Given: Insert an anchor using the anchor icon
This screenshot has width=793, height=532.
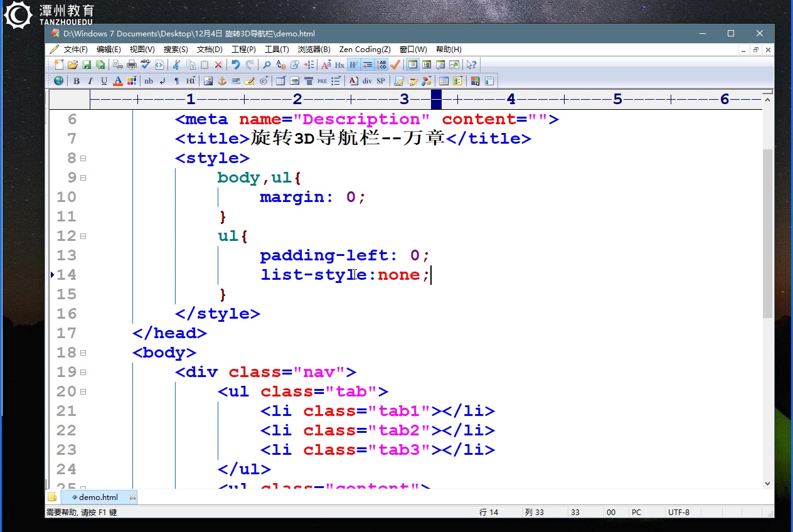Looking at the screenshot, I should tap(223, 80).
